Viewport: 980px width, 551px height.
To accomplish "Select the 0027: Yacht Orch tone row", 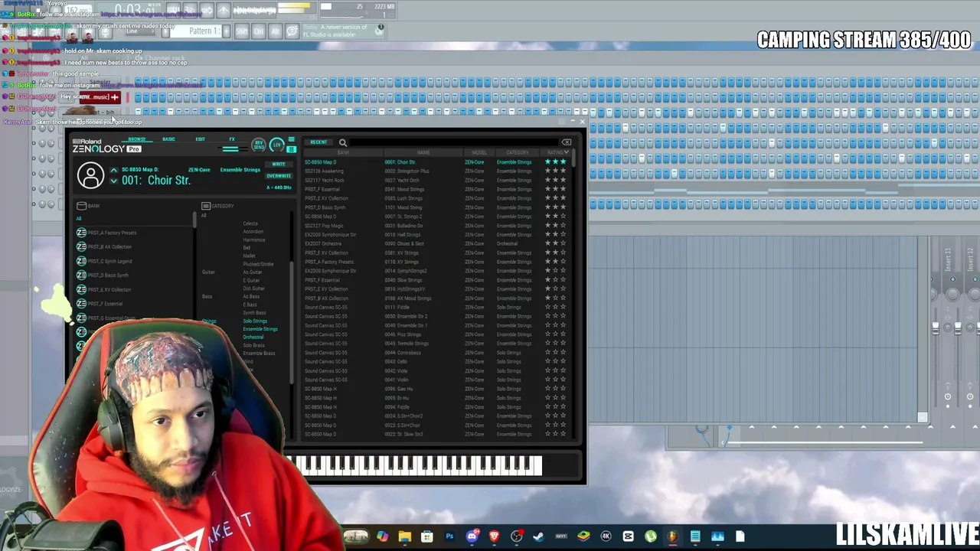I will (436, 181).
